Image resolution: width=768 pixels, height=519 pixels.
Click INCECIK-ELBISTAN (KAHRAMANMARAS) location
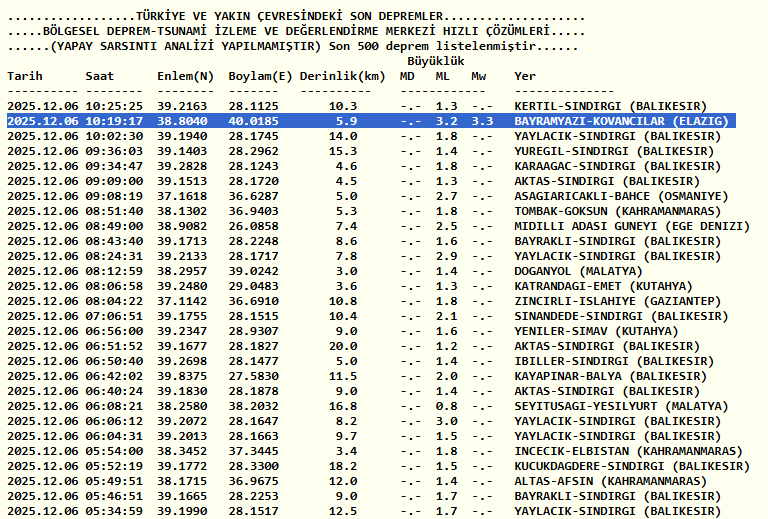(628, 451)
